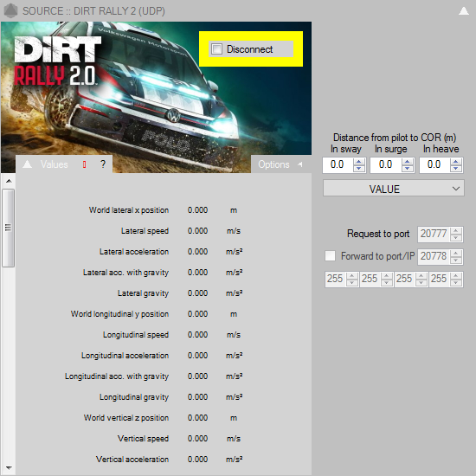
Task: Increase the Forward to port number
Action: tap(456, 254)
